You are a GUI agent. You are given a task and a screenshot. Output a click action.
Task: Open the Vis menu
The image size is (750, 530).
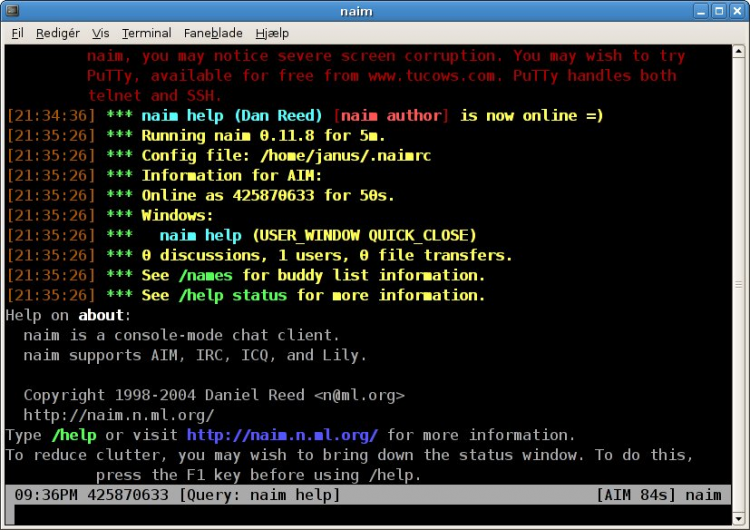100,33
